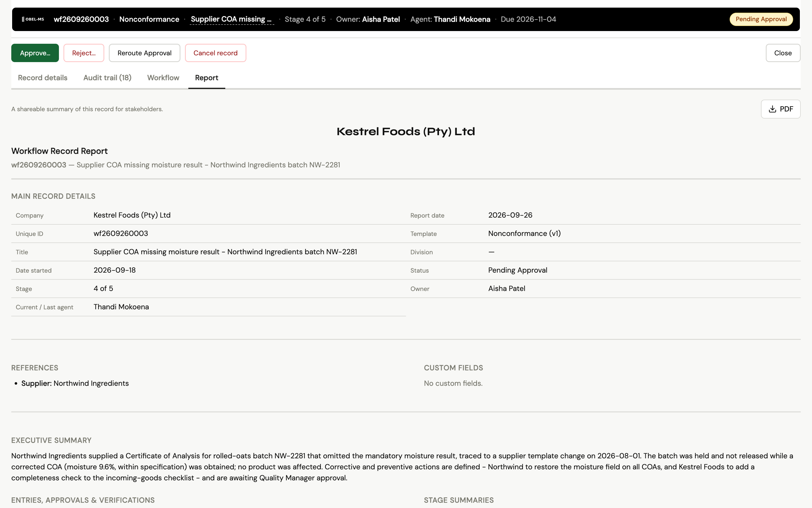
Task: Click Unique ID value wf2609260003 in table
Action: click(121, 233)
